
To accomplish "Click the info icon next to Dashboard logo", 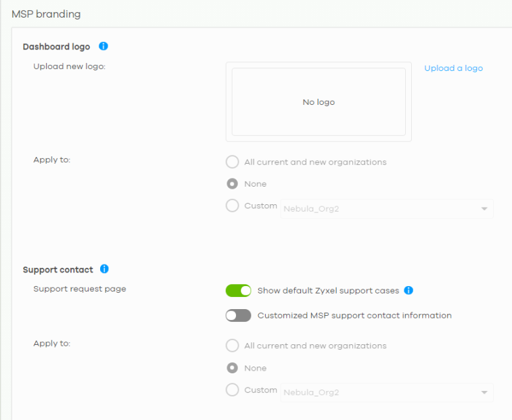I will 103,47.
